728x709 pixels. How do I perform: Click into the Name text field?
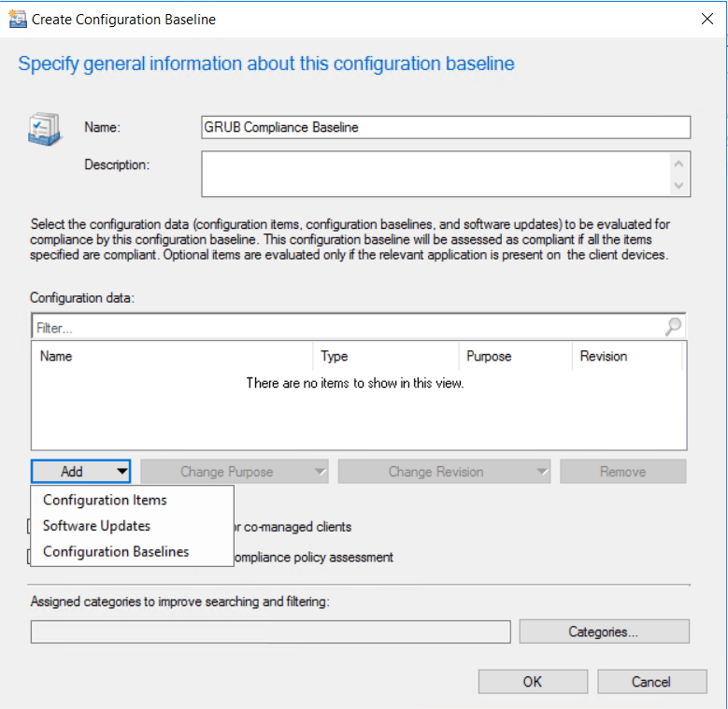point(445,128)
